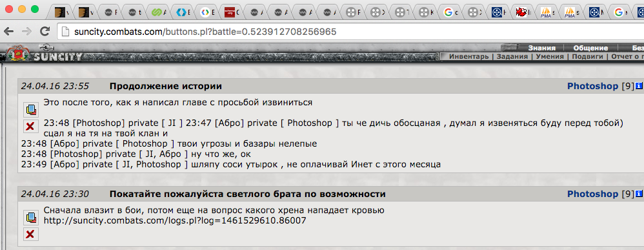Click the browser forward arrow
The image size is (644, 250).
pyautogui.click(x=26, y=31)
